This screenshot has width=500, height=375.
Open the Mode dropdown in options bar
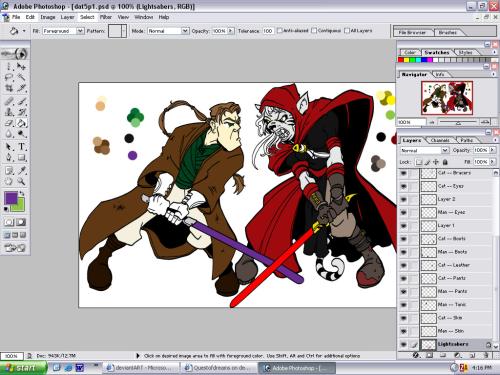click(x=185, y=31)
